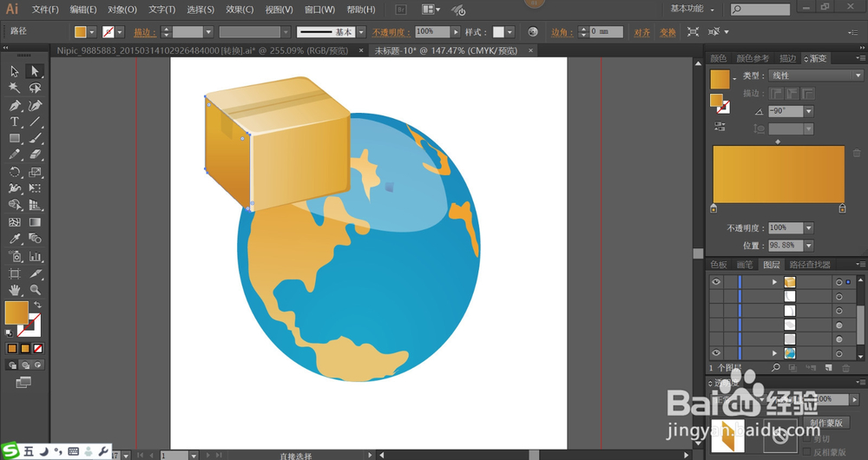This screenshot has width=868, height=460.
Task: Click the 制作蒙版 button
Action: point(826,423)
